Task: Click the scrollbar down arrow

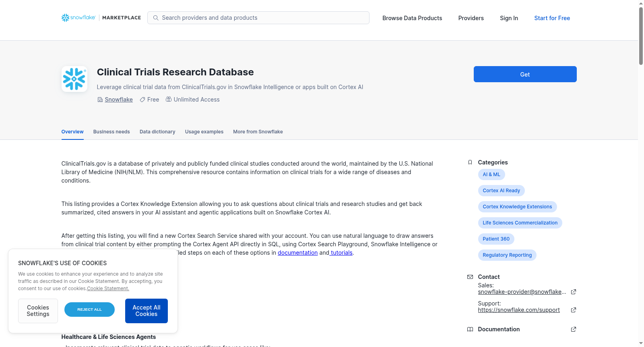Action: tap(641, 343)
